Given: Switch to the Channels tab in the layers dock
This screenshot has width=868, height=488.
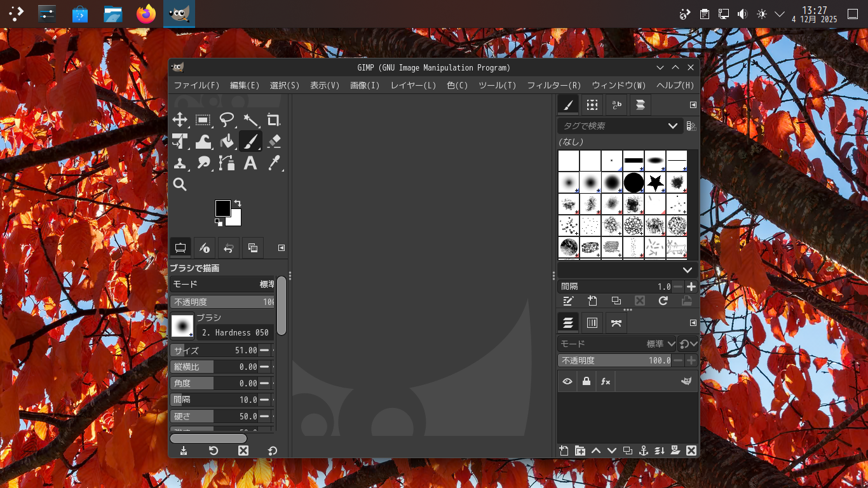Looking at the screenshot, I should [x=592, y=323].
